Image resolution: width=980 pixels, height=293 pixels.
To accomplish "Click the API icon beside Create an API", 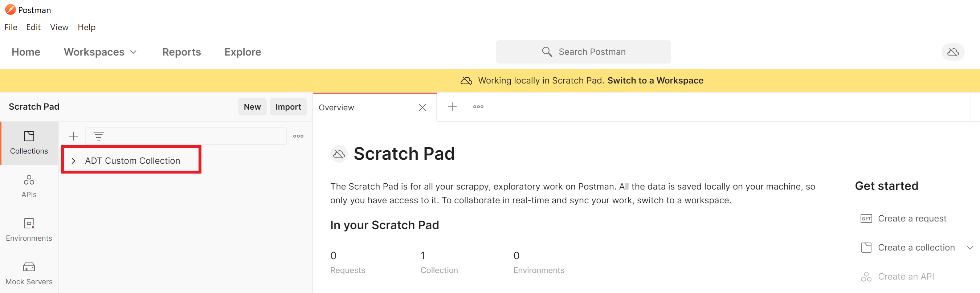I will tap(866, 277).
